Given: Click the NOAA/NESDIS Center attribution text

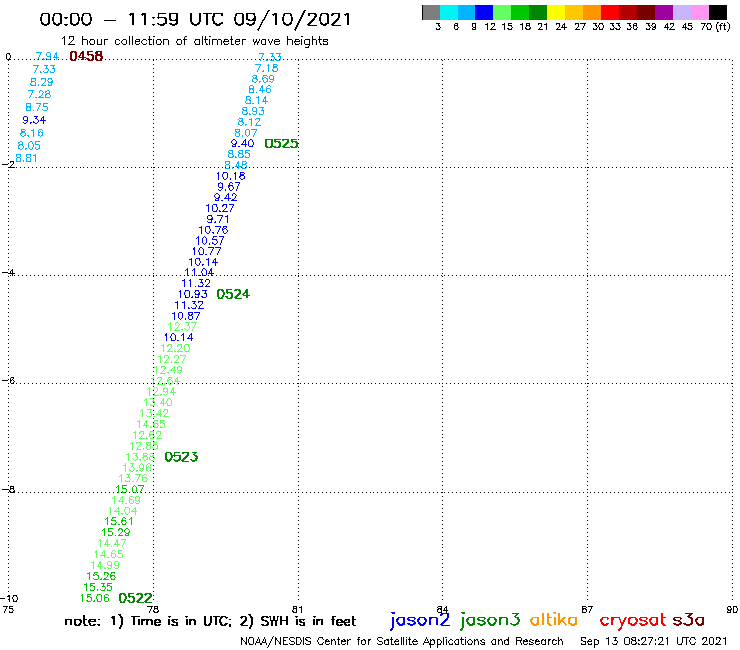Looking at the screenshot, I should 402,641.
